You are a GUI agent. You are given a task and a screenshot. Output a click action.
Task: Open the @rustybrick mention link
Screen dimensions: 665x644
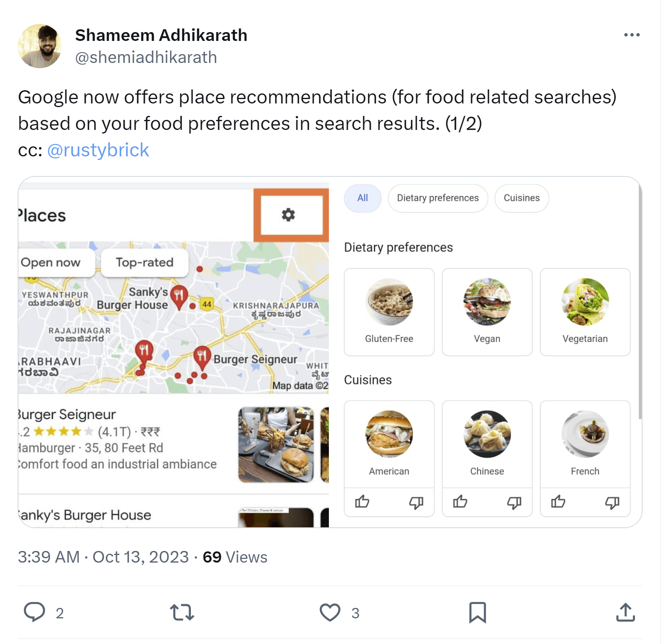pos(98,150)
